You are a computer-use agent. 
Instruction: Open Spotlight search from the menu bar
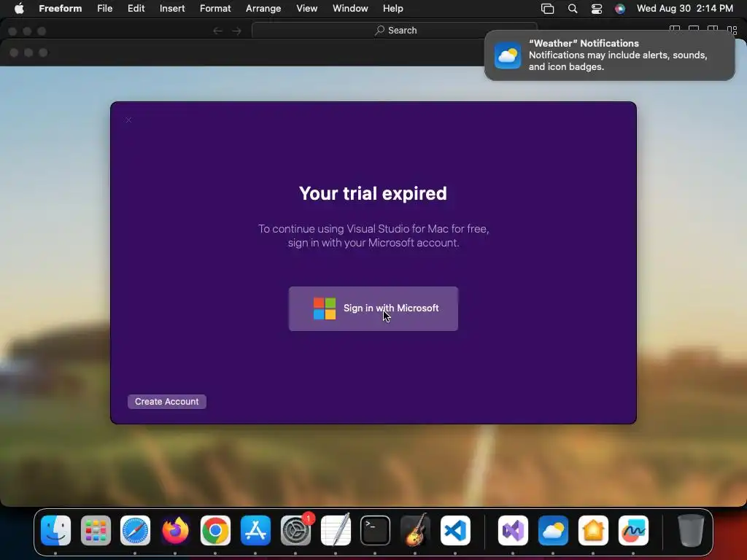[x=573, y=9]
